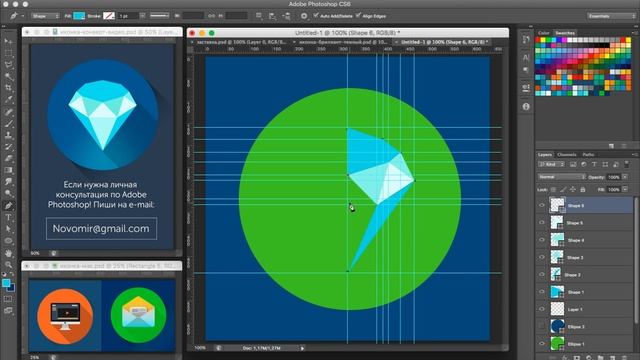Screen dimensions: 640x360
Task: Switch to the Swatches panel tab
Action: (565, 33)
